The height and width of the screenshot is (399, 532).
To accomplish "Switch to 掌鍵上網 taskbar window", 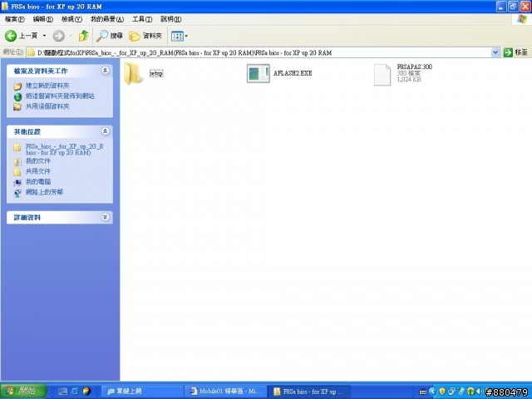I will click(142, 392).
